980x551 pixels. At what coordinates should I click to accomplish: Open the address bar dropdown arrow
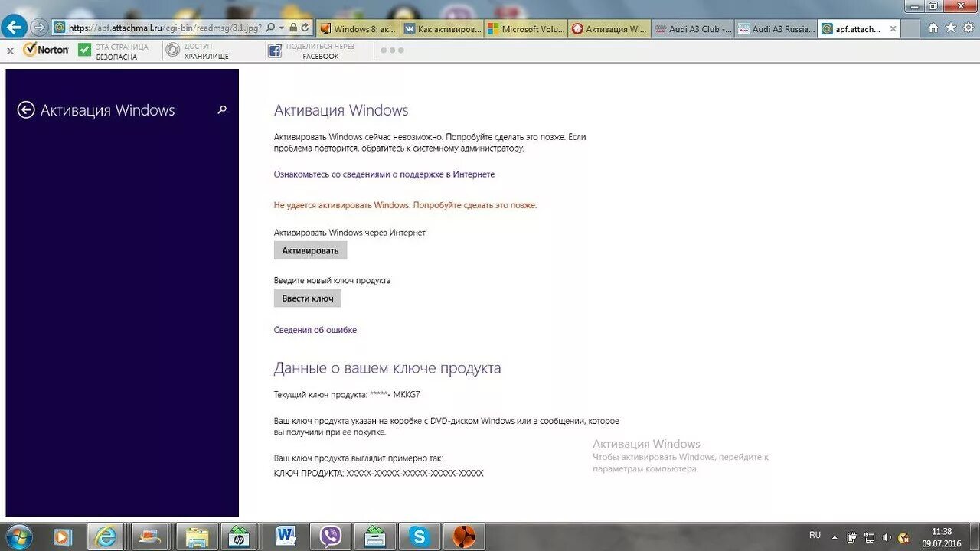[x=282, y=28]
